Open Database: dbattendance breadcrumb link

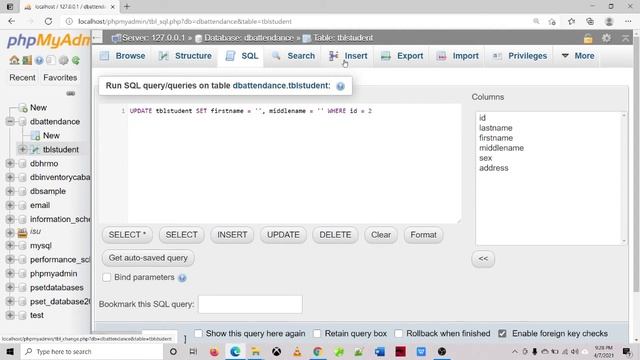pos(249,38)
